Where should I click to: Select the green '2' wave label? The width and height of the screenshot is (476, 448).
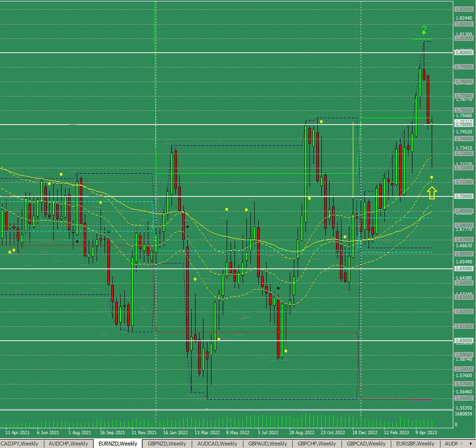[x=424, y=30]
